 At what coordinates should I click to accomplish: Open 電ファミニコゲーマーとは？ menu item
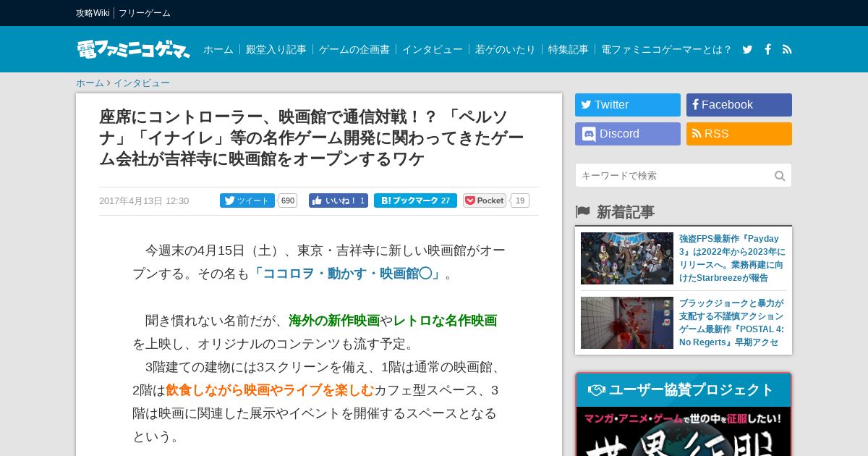[666, 49]
